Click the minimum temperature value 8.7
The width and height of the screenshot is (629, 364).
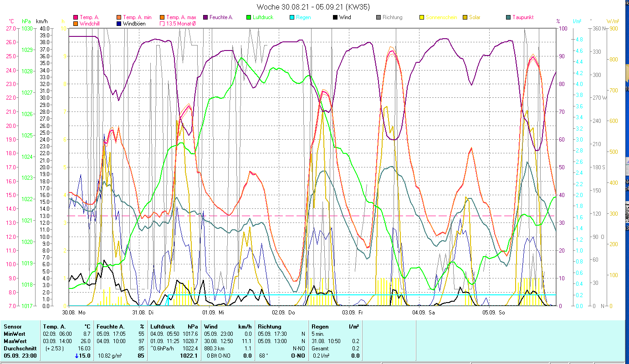click(87, 334)
